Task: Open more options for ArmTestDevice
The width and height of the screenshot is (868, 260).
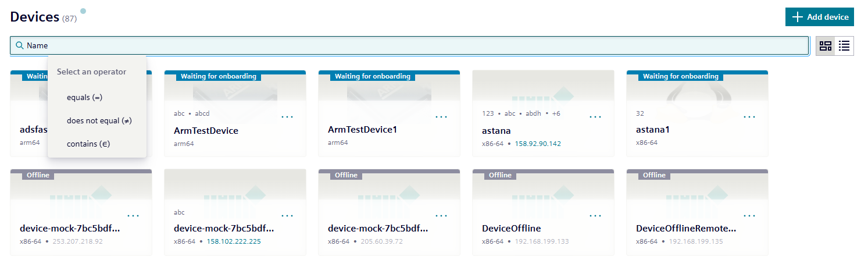Action: [x=287, y=117]
